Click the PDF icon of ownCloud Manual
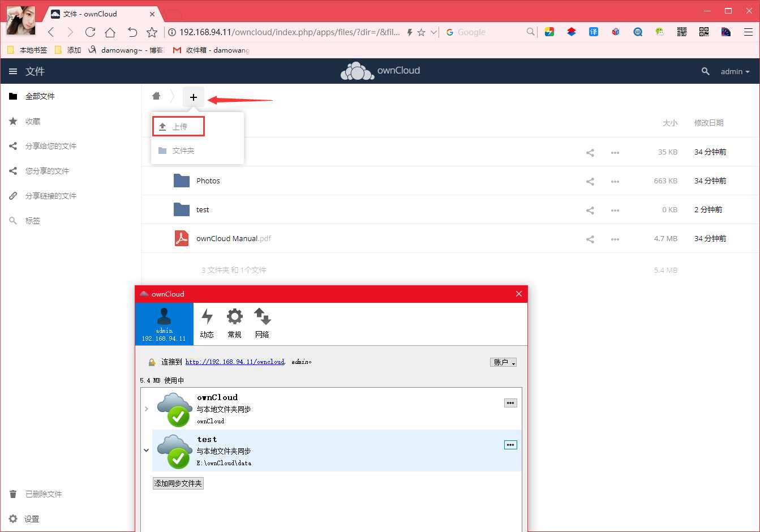Viewport: 760px width, 532px height. pyautogui.click(x=182, y=238)
